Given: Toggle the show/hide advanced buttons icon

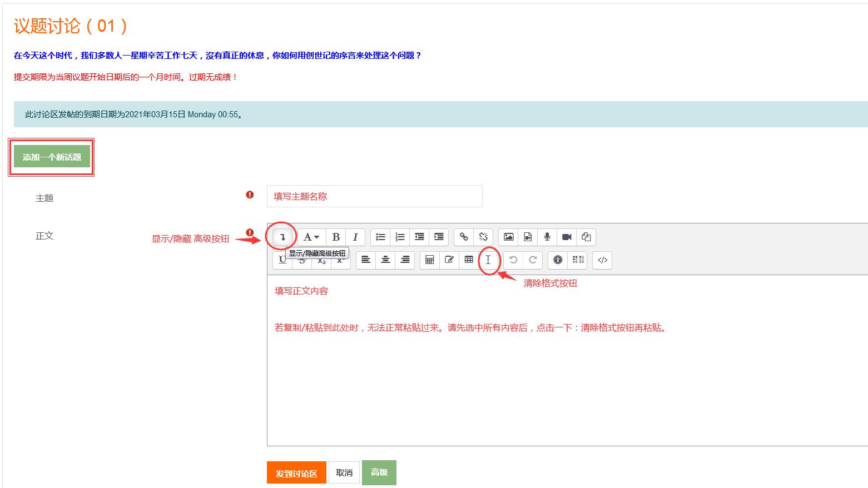Looking at the screenshot, I should (282, 237).
